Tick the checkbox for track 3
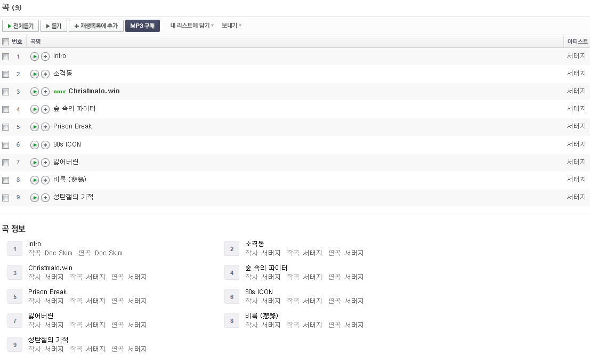 [x=6, y=92]
